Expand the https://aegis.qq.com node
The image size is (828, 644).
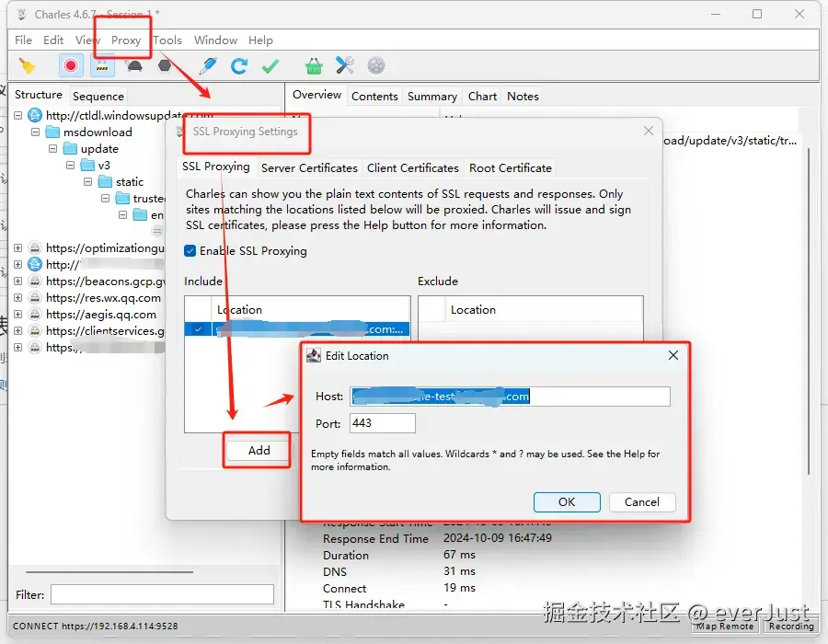(17, 314)
